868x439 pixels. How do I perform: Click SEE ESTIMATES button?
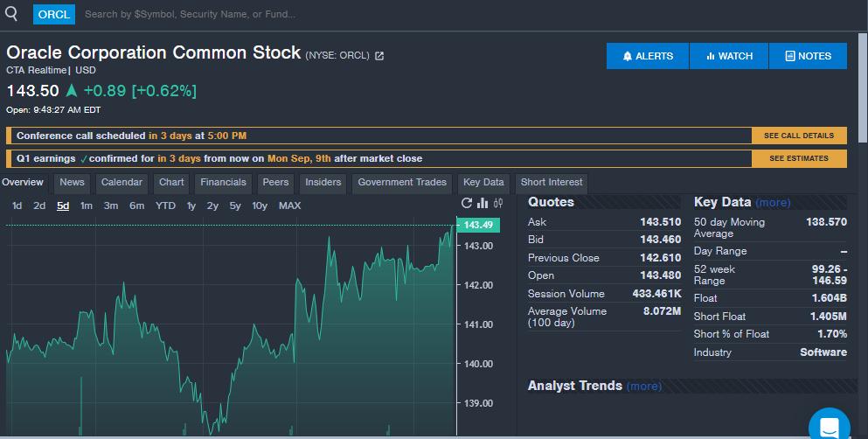point(799,158)
